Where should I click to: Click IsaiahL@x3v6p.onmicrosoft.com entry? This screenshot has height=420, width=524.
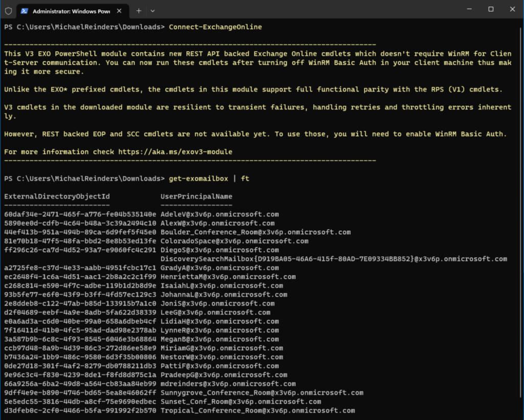tap(222, 285)
